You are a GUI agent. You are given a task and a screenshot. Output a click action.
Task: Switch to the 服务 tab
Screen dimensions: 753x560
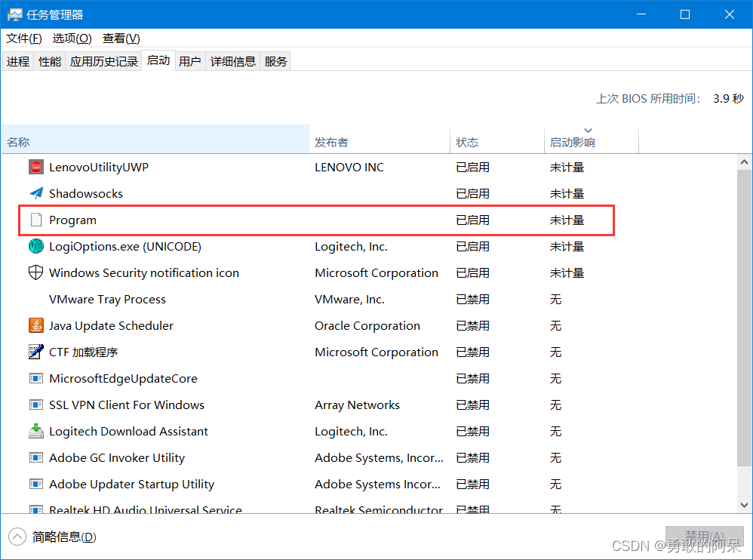[275, 61]
